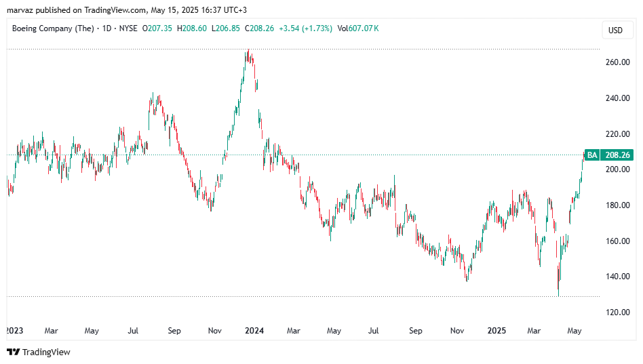Viewport: 643px width, 364px height.
Task: Click the USD currency button
Action: [618, 31]
